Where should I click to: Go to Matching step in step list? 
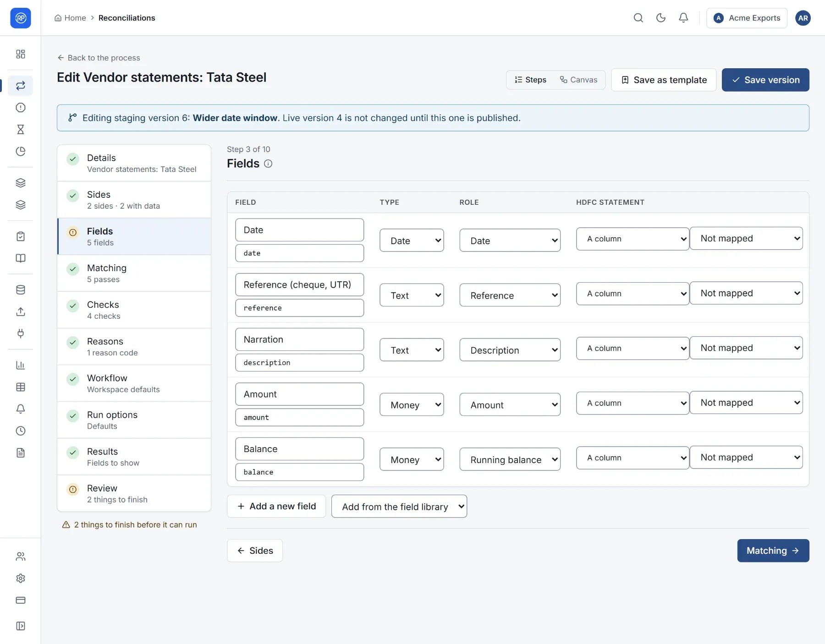click(134, 273)
